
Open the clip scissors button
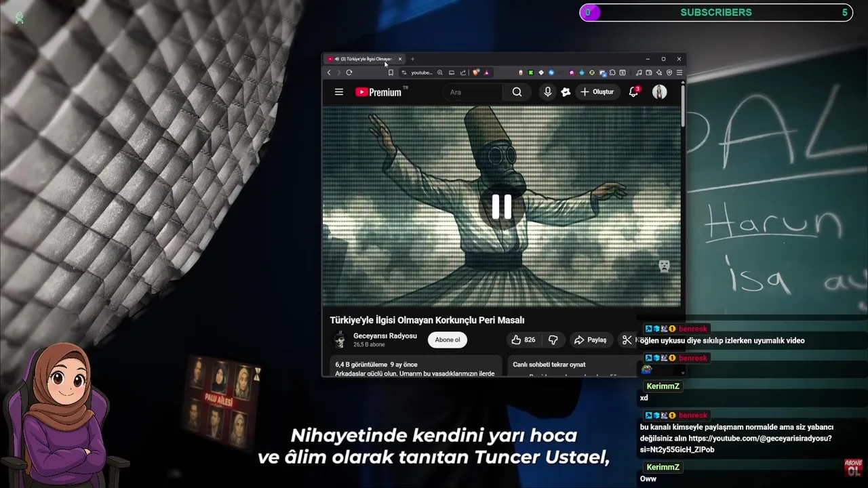click(x=627, y=340)
